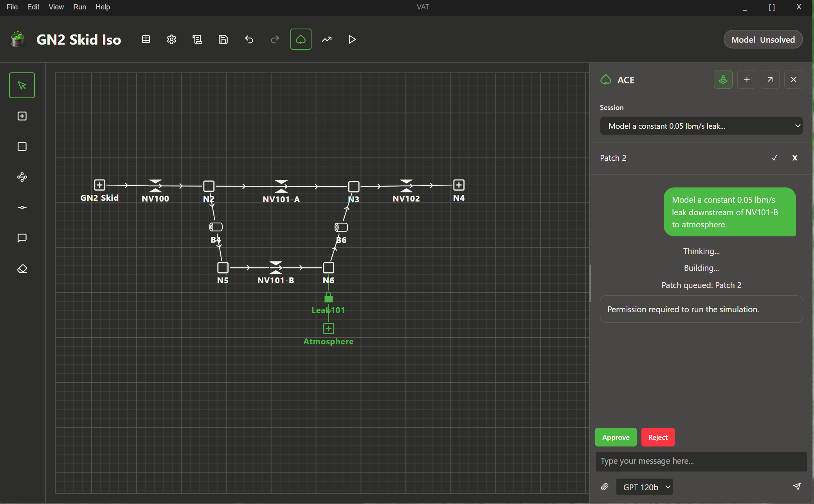Toggle the ACE assistant panel button
The image size is (814, 504).
pyautogui.click(x=301, y=39)
